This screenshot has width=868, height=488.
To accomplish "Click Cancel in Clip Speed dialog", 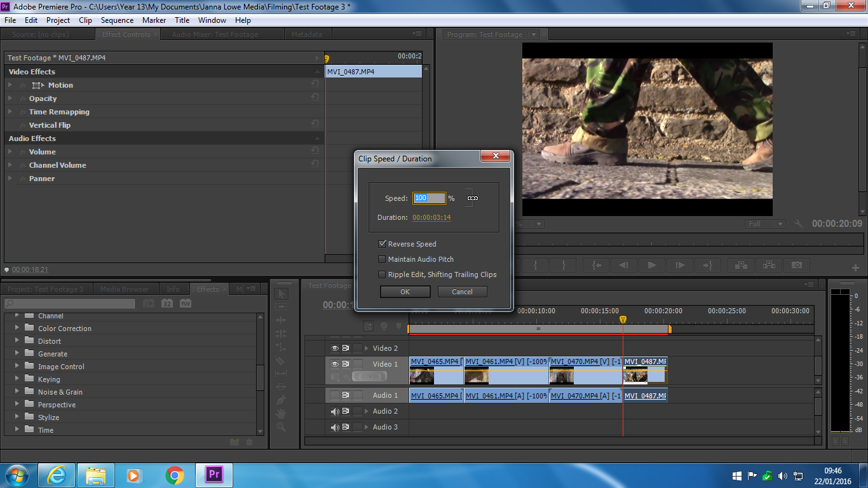I will pos(462,292).
